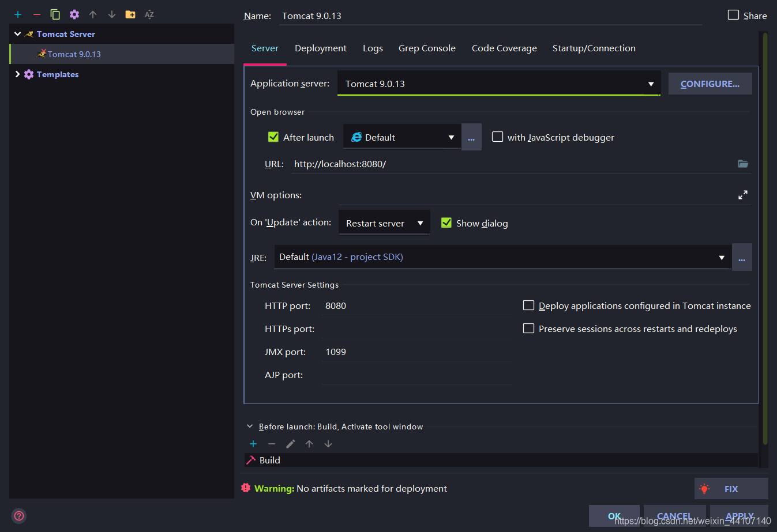This screenshot has height=532, width=777.
Task: Switch to the Startup/Connection tab
Action: (x=594, y=48)
